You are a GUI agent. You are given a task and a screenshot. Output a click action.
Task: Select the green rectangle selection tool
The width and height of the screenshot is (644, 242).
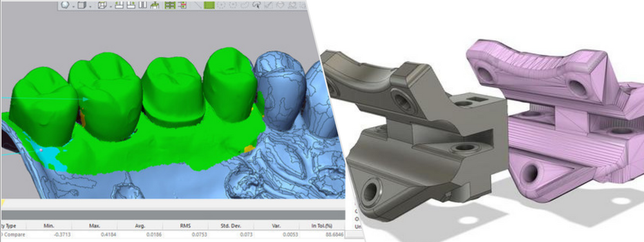click(x=209, y=5)
